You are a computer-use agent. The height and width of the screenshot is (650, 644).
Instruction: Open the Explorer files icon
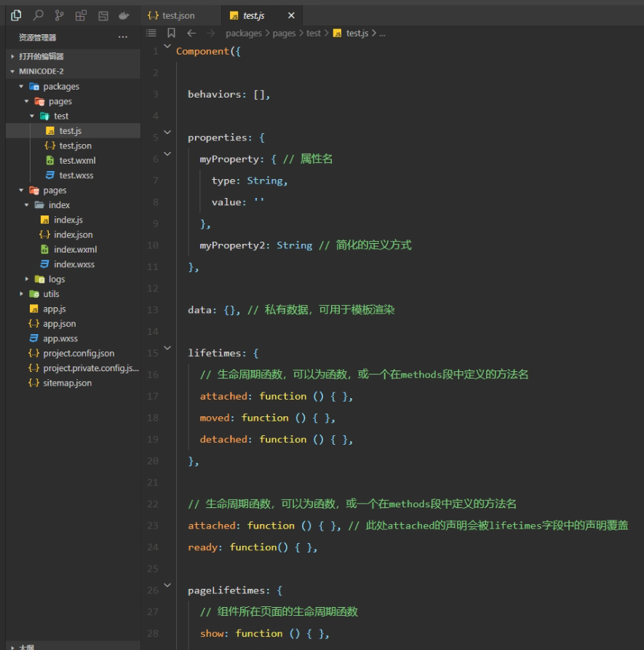point(16,16)
